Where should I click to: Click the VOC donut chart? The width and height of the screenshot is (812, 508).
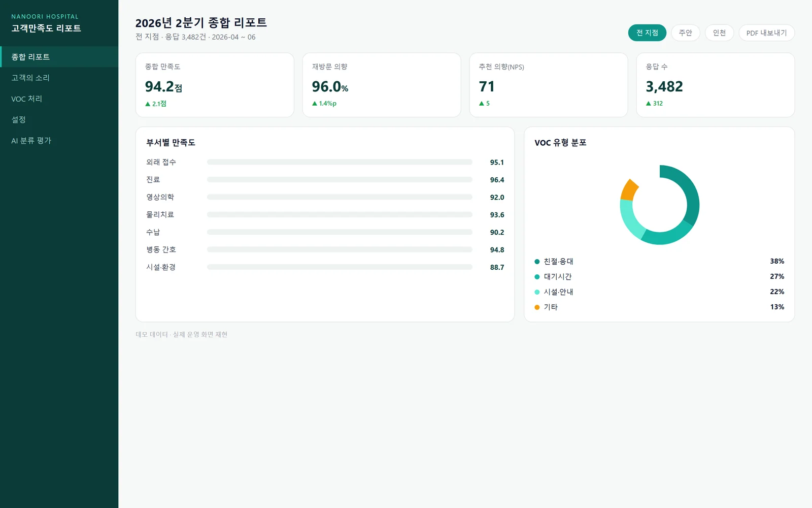660,205
